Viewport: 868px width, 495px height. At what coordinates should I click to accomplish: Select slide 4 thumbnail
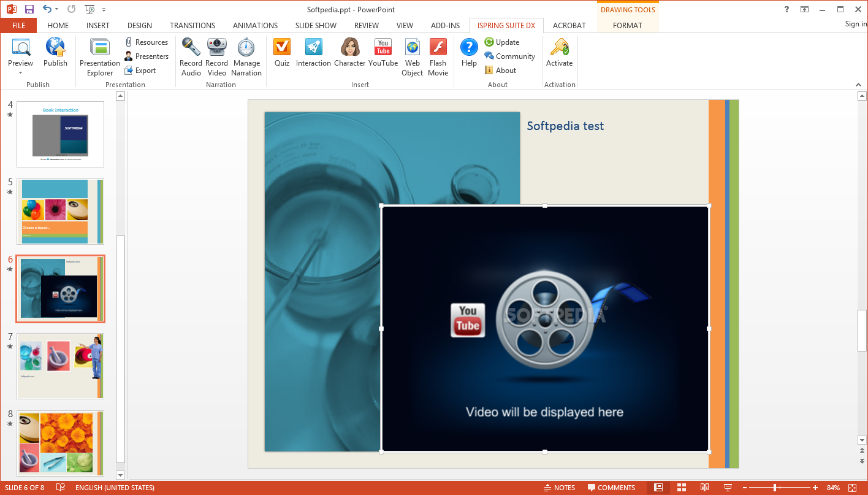pyautogui.click(x=60, y=134)
